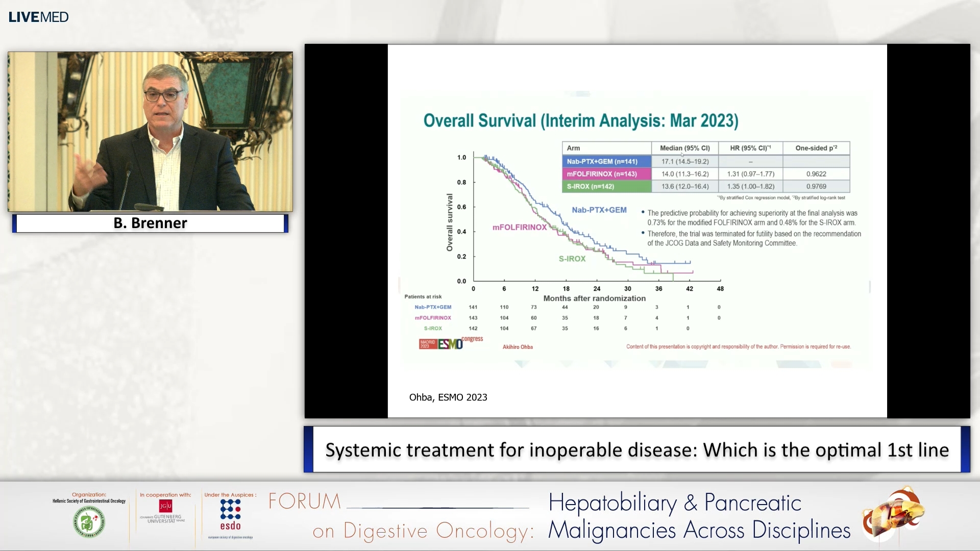The image size is (980, 551).
Task: Click the JGU Gutenberg University logo
Action: 163,512
